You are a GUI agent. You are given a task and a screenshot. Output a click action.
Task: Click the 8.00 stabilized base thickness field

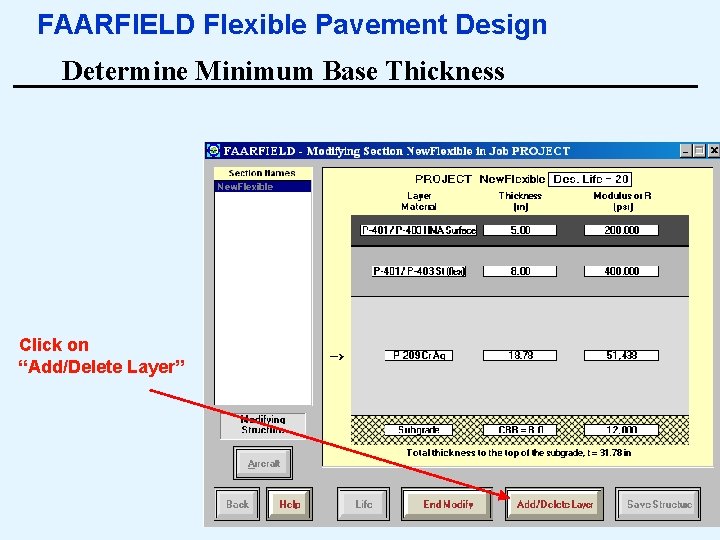tap(520, 271)
